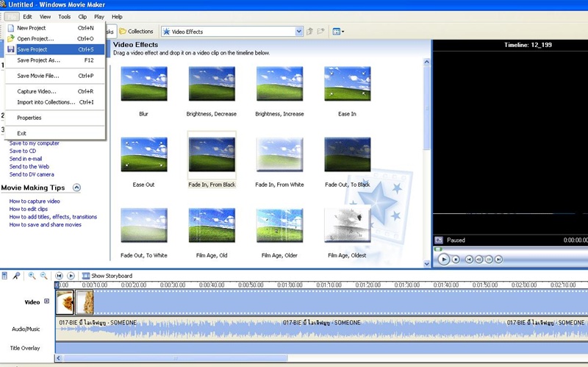The image size is (588, 367).
Task: Click Narrate Timeline microphone icon
Action: point(16,276)
